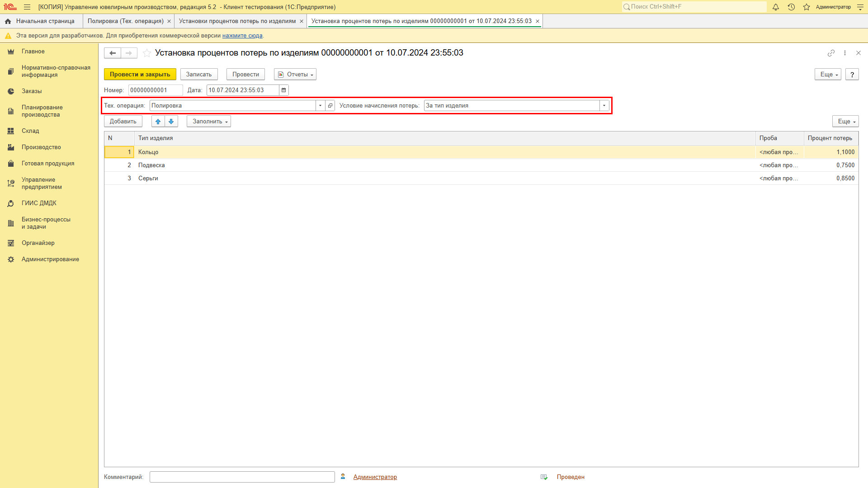The height and width of the screenshot is (488, 868).
Task: Click the Номер input field
Action: click(x=156, y=90)
